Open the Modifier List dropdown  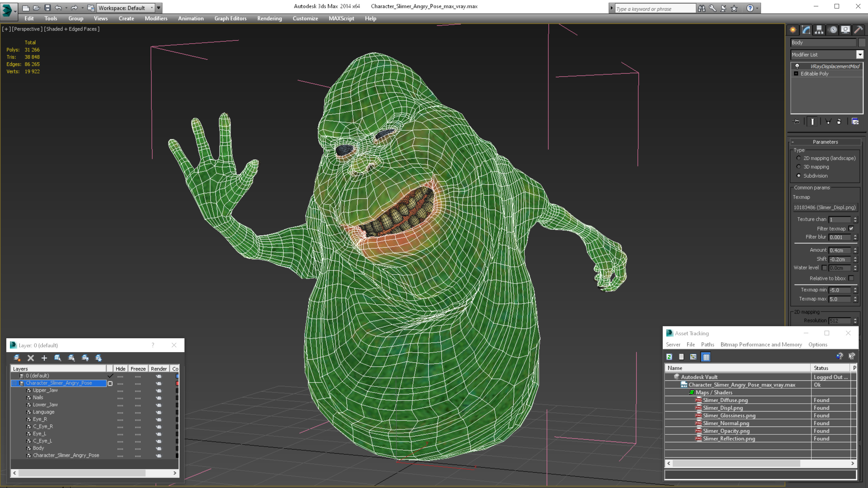tap(860, 55)
